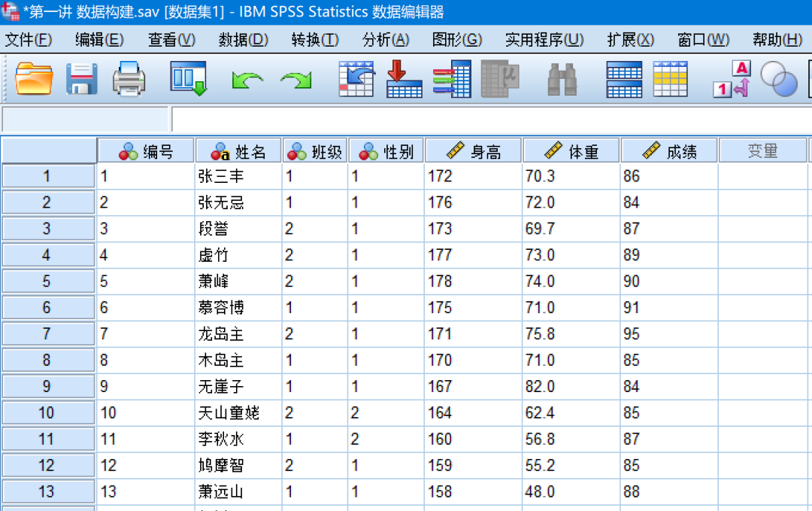Click the Go to variable icon with the red arrow

click(x=404, y=79)
